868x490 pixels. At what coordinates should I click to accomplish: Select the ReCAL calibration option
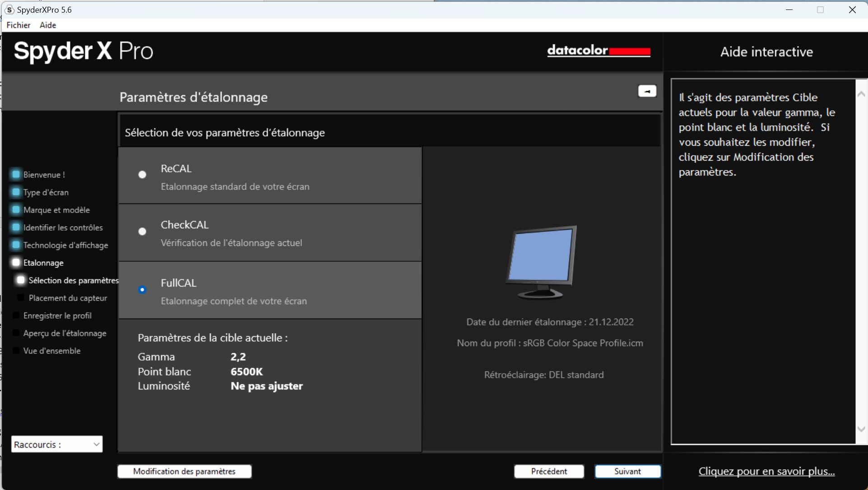point(142,175)
